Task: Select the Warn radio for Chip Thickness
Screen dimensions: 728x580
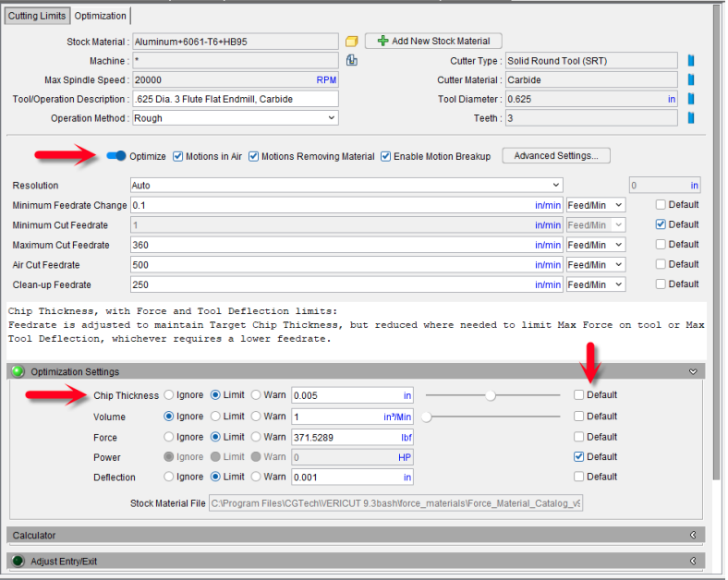Action: point(256,395)
